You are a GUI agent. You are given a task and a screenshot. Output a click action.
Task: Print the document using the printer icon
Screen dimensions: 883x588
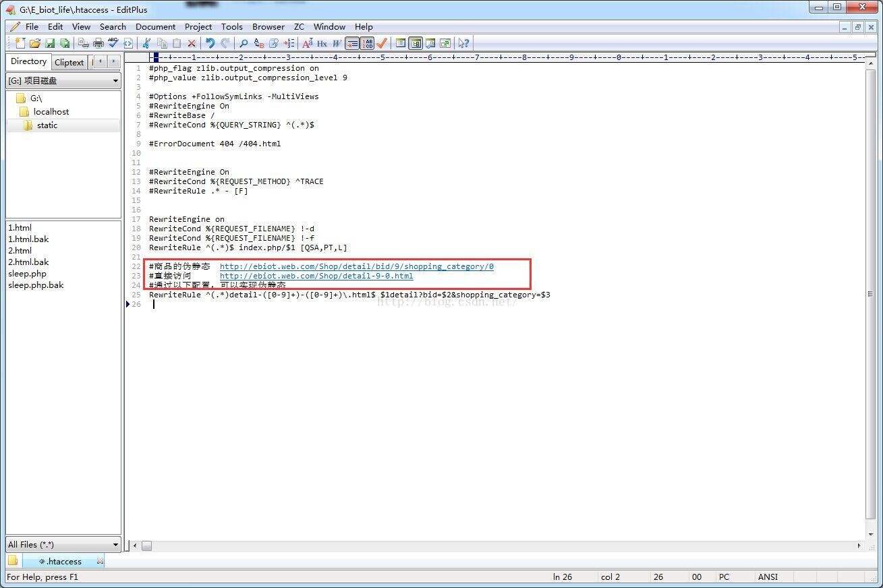(x=98, y=43)
